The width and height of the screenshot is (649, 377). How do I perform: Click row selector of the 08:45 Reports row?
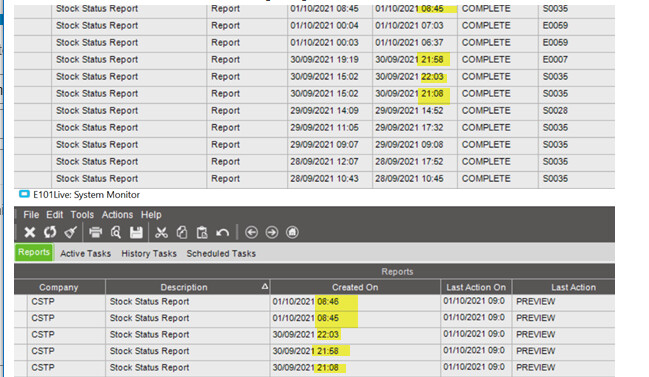tap(21, 318)
